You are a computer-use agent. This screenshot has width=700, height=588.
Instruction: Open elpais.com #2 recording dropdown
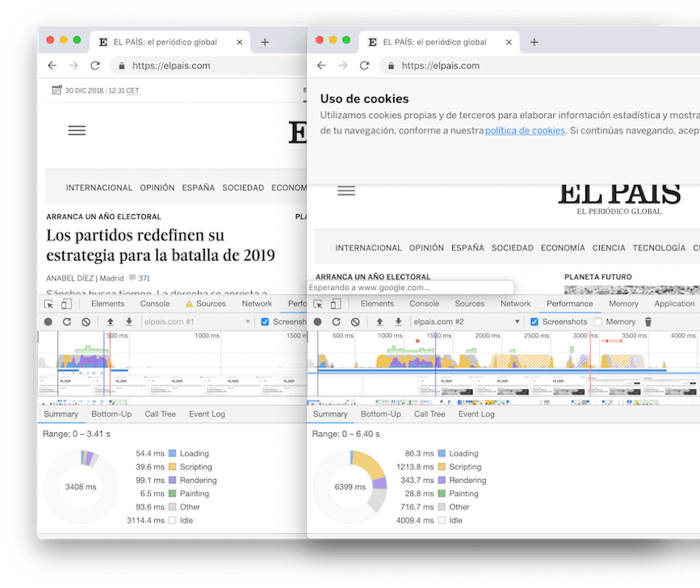(x=466, y=322)
